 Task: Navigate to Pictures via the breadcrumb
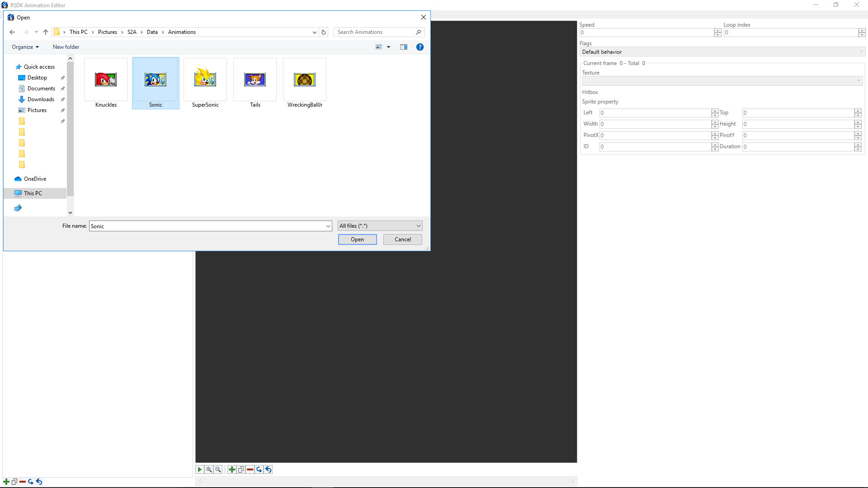(108, 32)
